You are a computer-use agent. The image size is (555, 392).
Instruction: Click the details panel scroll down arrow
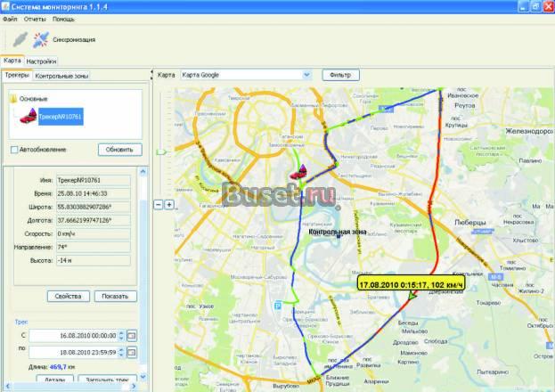point(143,377)
